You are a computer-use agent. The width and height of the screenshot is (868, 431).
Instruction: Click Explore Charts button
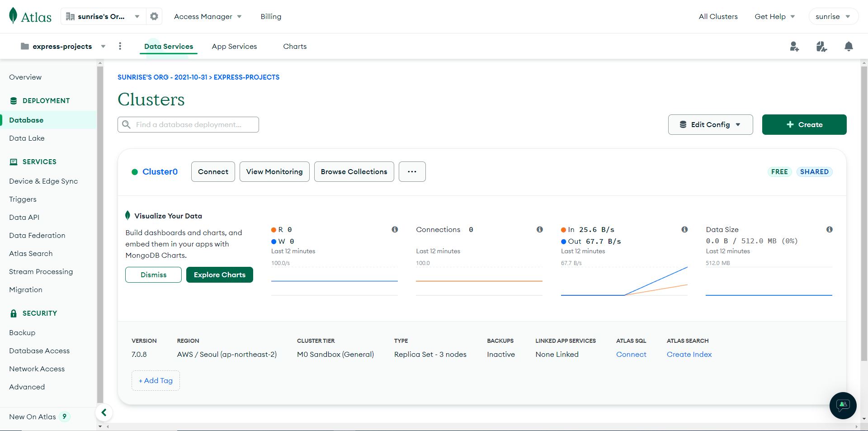[219, 275]
